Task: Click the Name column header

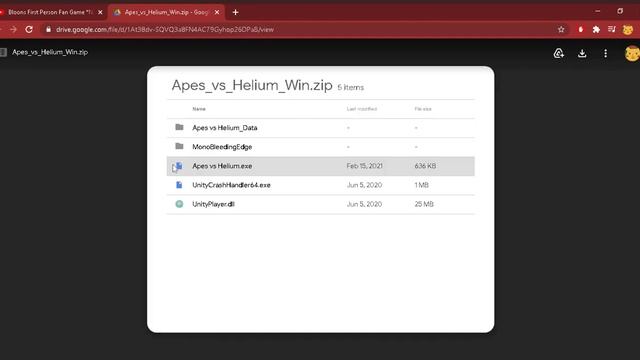Action: [199, 109]
